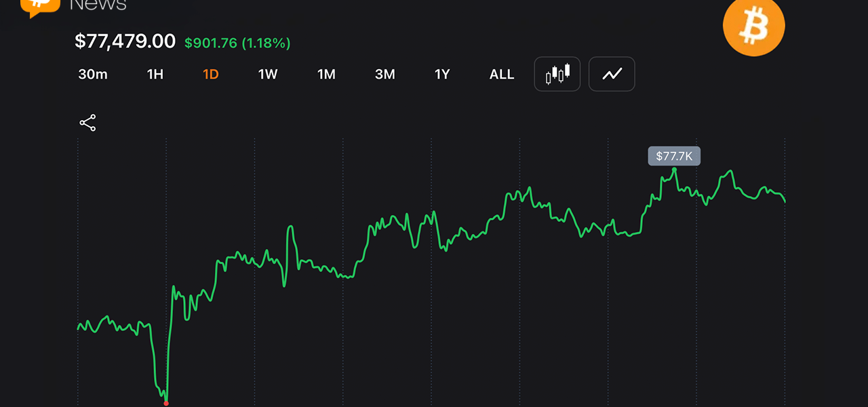Switch chart to line view
This screenshot has width=868, height=407.
point(612,74)
